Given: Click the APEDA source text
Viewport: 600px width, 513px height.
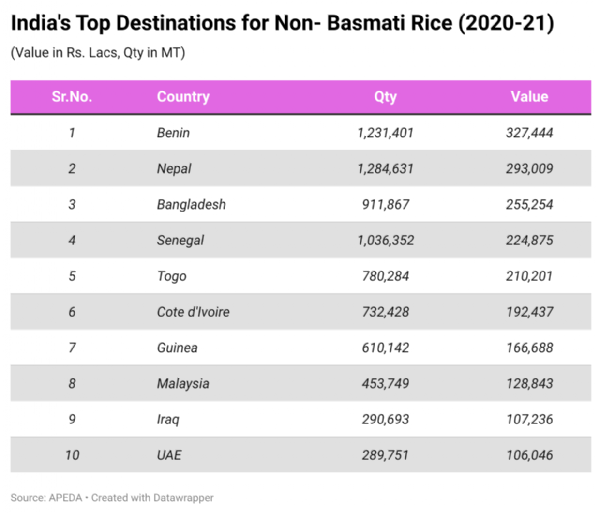Looking at the screenshot, I should pos(56,497).
